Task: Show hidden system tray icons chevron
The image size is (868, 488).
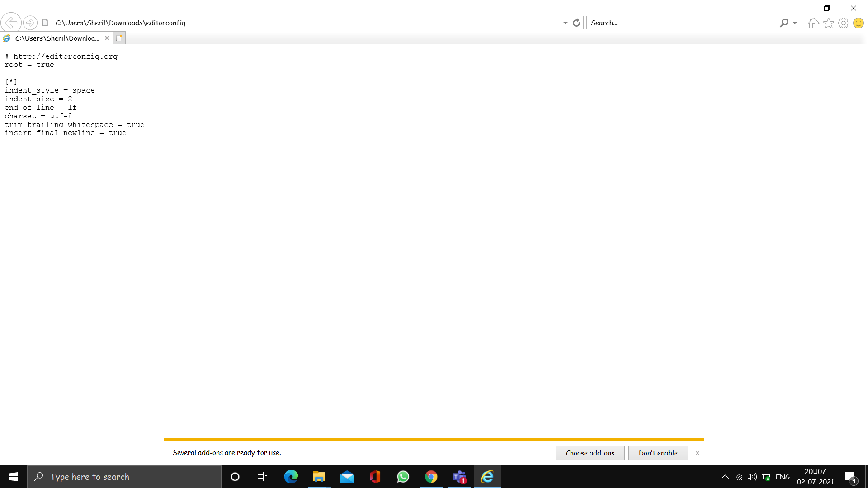Action: coord(725,477)
